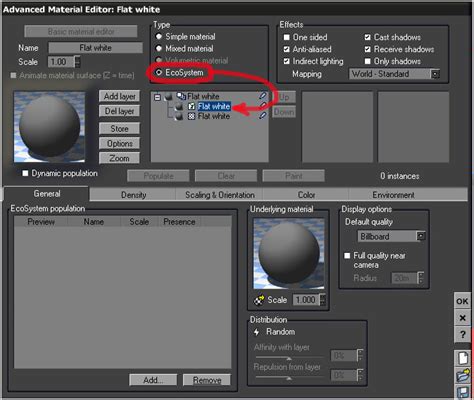Click the sphere icon of the lowest Flat white layer
This screenshot has width=474, height=400.
coord(179,116)
